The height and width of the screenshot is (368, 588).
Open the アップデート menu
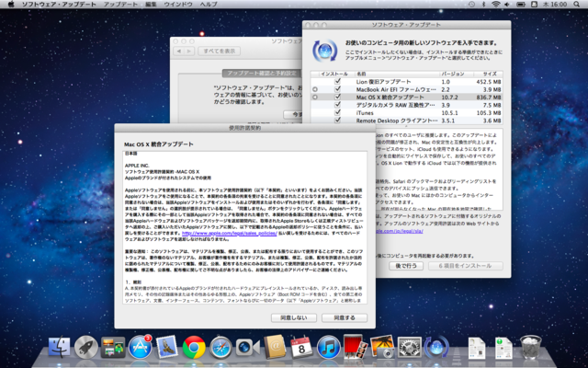click(120, 4)
